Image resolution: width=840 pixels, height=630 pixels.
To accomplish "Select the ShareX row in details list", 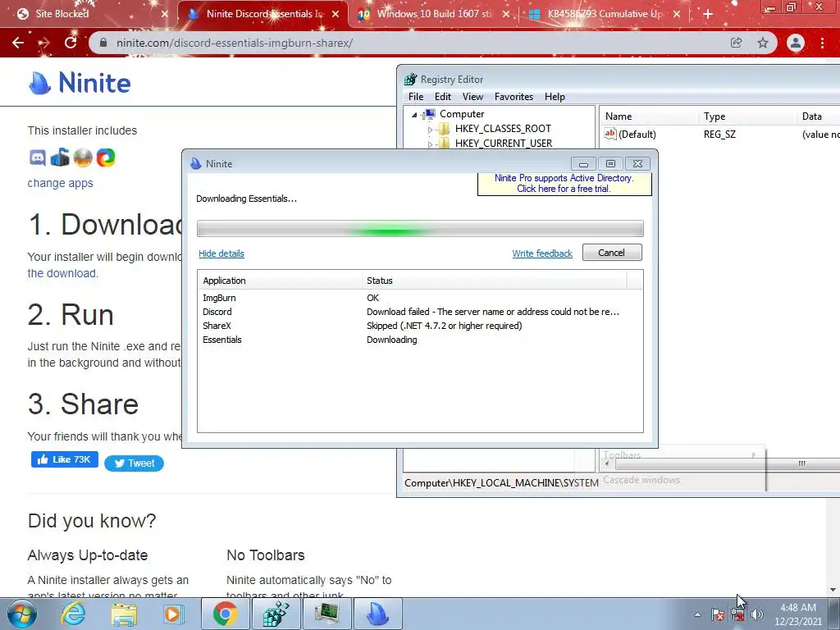I will [420, 326].
